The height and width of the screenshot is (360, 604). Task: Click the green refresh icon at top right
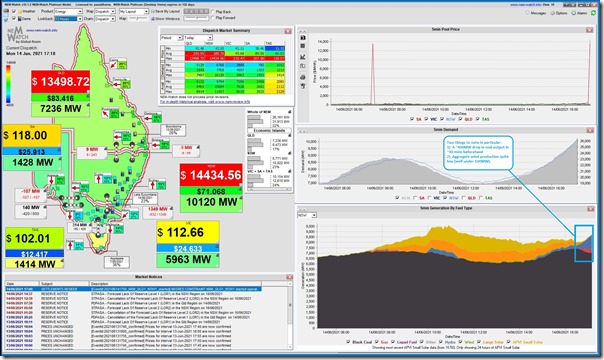click(593, 13)
